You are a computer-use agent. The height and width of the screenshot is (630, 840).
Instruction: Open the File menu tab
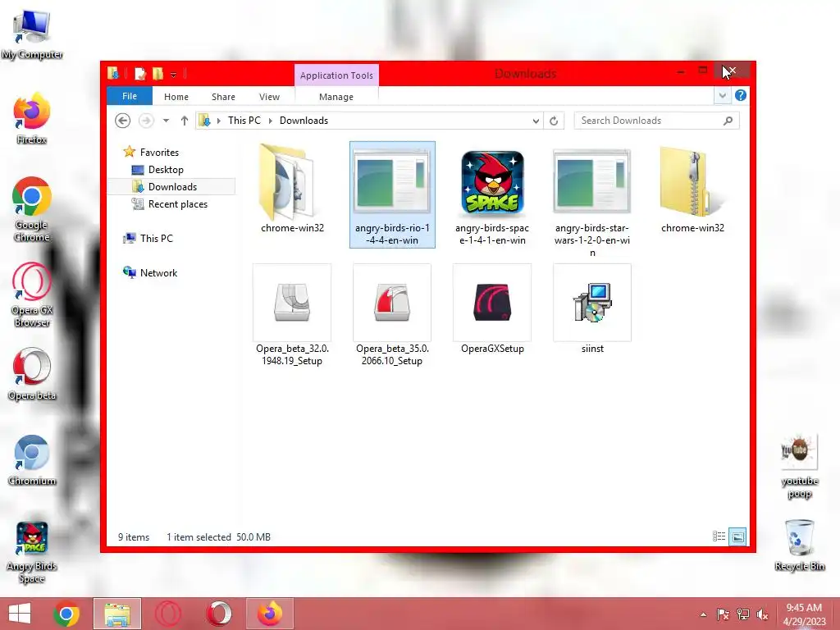coord(130,96)
